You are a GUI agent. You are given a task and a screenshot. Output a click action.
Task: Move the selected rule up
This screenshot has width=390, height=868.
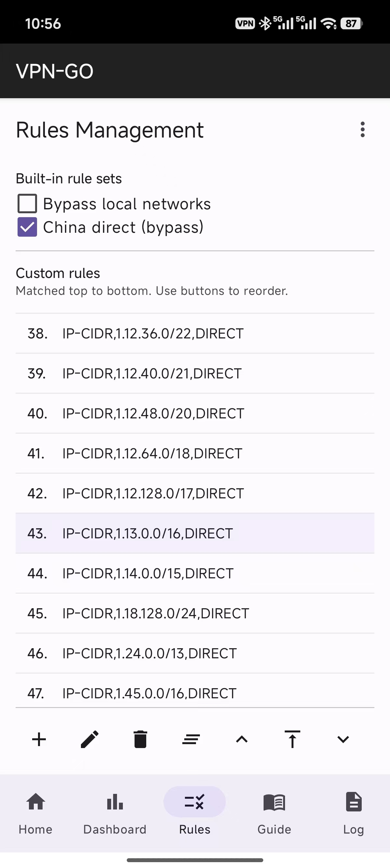[241, 740]
